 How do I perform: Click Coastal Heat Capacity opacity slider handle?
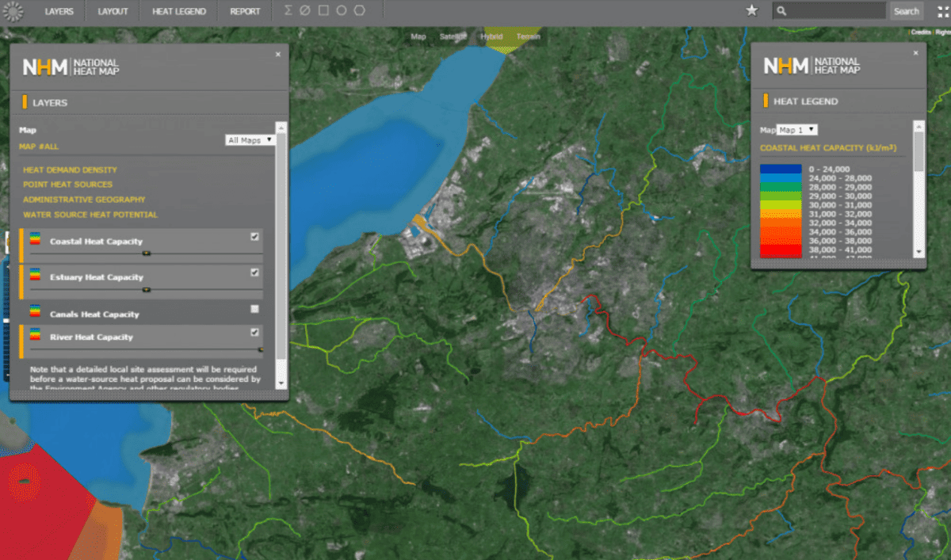point(146,253)
